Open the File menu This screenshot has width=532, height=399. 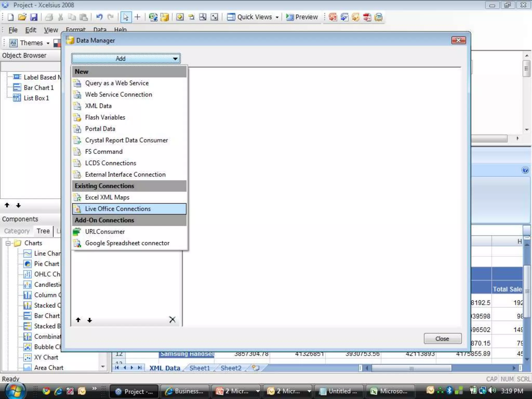click(x=13, y=30)
